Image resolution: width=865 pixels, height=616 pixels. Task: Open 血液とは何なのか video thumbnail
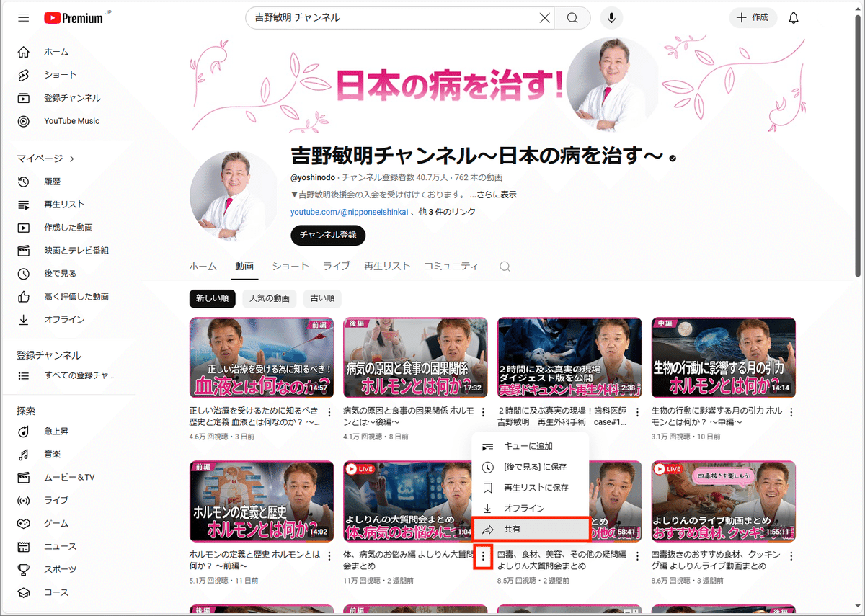262,358
